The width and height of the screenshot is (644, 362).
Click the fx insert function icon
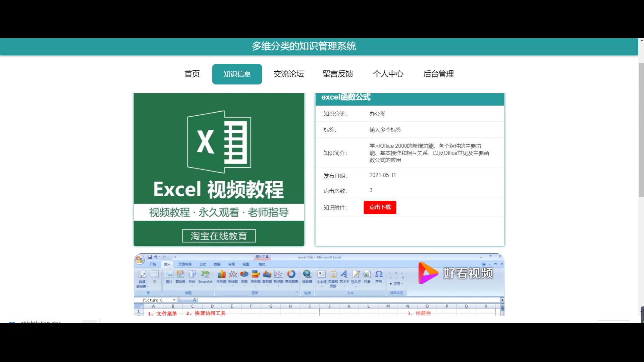click(x=195, y=300)
